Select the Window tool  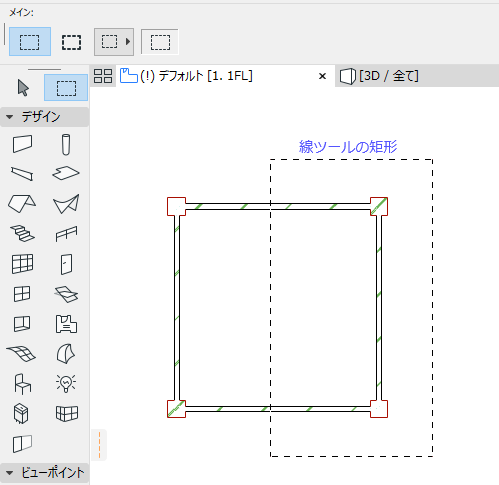22,294
